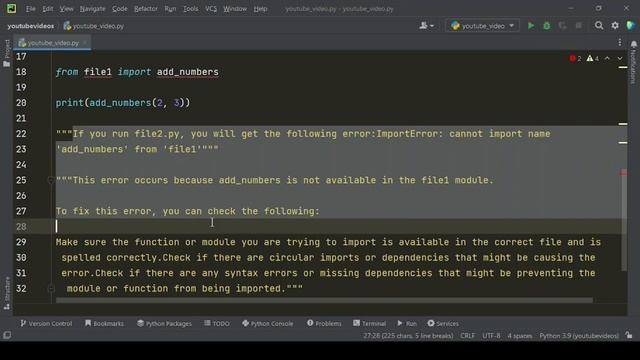Click the editor vertical scrollbar thumb

[x=624, y=220]
